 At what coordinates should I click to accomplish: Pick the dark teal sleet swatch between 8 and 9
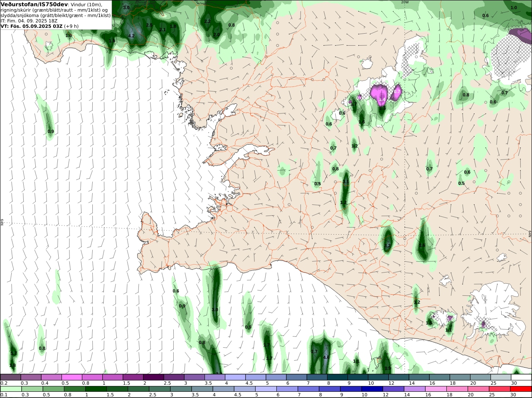(x=338, y=377)
